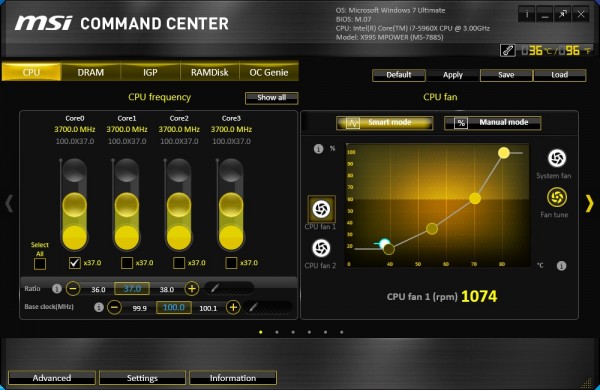Decrease Base clock with the minus button
This screenshot has width=600, height=390.
pos(114,307)
